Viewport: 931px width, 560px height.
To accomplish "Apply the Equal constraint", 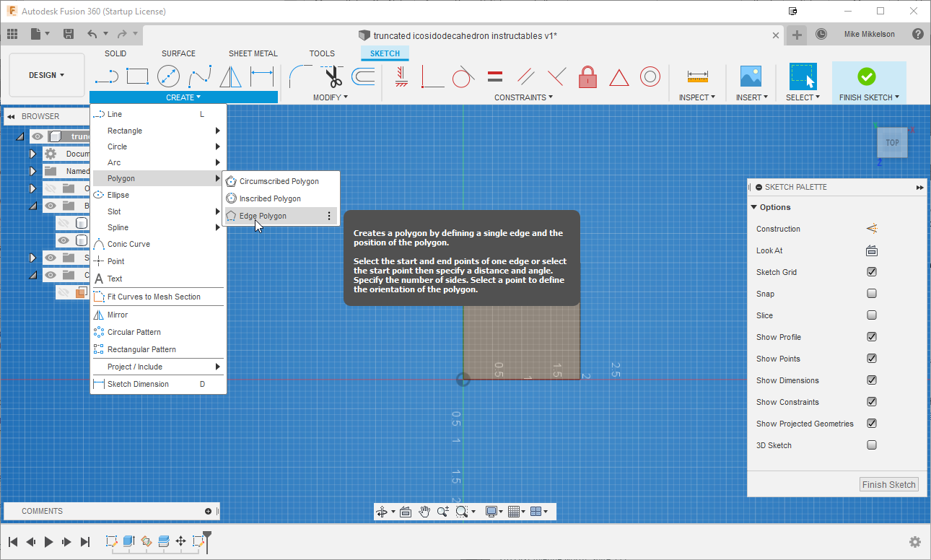I will tap(496, 76).
